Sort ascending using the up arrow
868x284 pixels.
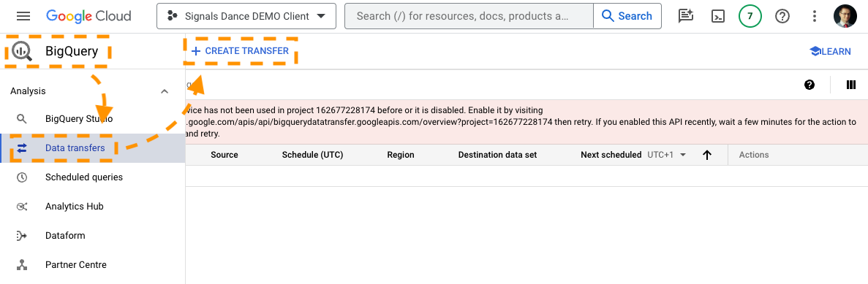click(706, 156)
